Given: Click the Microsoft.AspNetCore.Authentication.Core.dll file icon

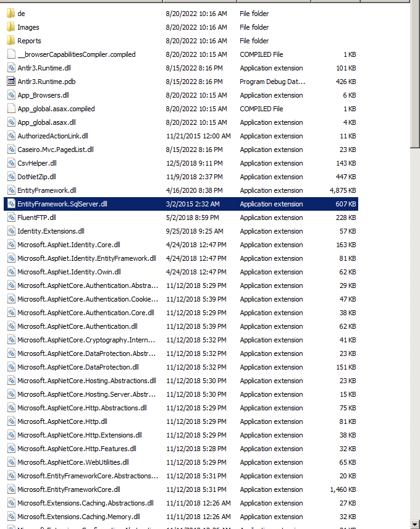Looking at the screenshot, I should (11, 313).
